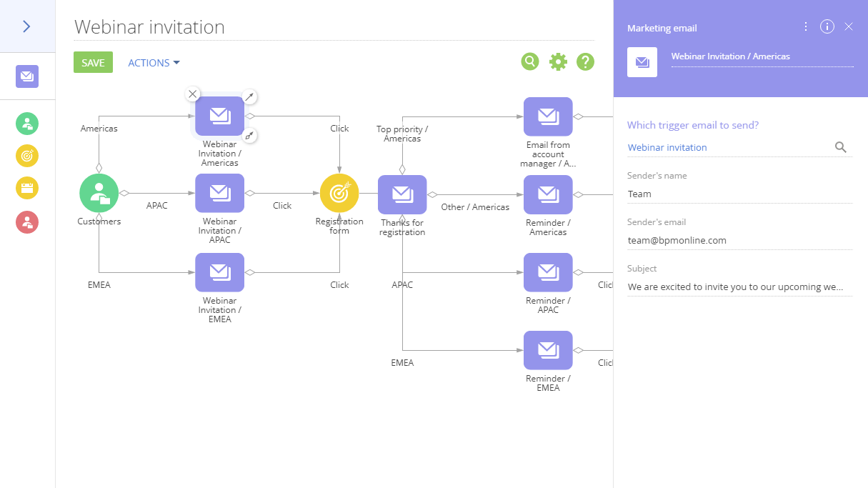Viewport: 868px width, 488px height.
Task: Open trigger email lookup with magnifier icon
Action: pyautogui.click(x=841, y=147)
